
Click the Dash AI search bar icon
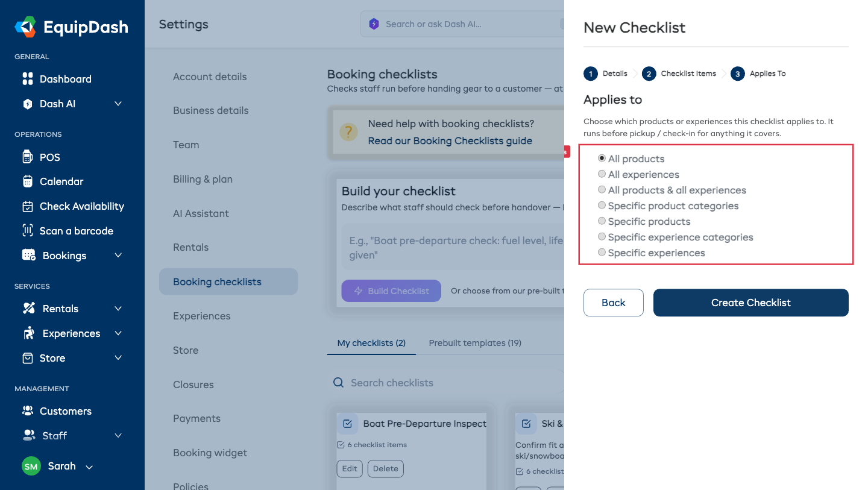point(374,24)
